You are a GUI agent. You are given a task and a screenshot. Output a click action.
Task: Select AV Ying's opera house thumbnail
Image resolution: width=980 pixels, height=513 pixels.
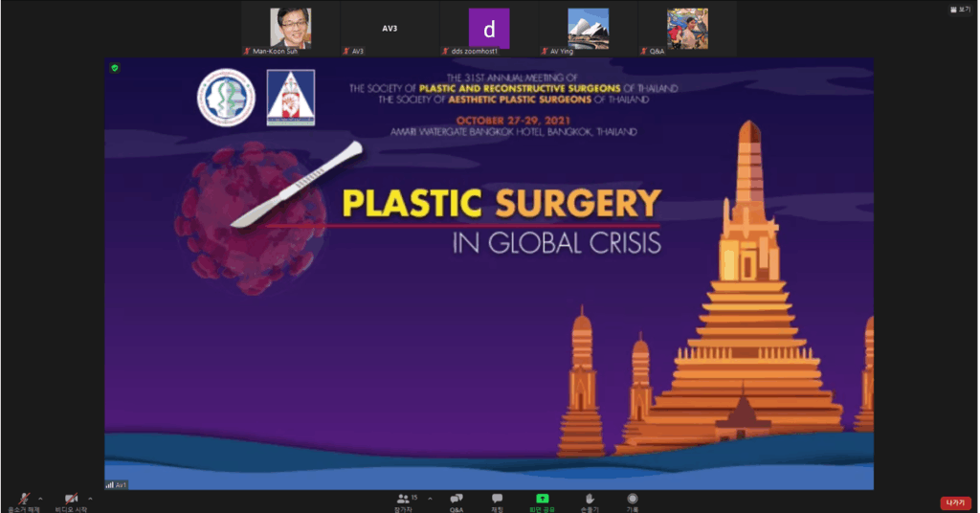coord(588,28)
